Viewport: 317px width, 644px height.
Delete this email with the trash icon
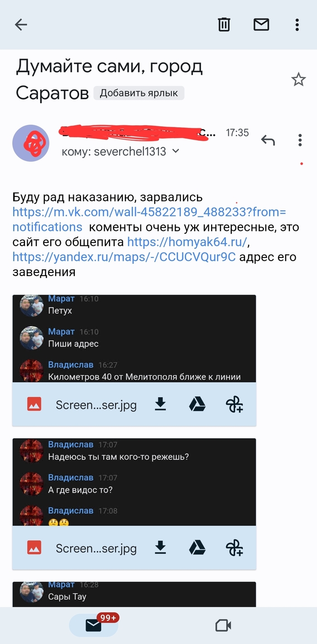[224, 24]
